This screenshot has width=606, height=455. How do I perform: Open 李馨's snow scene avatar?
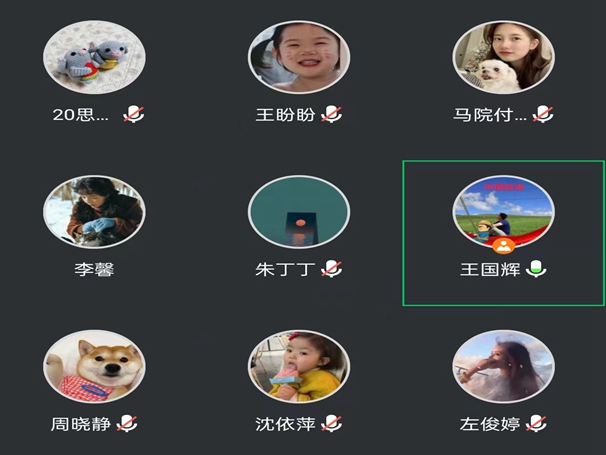click(x=94, y=212)
